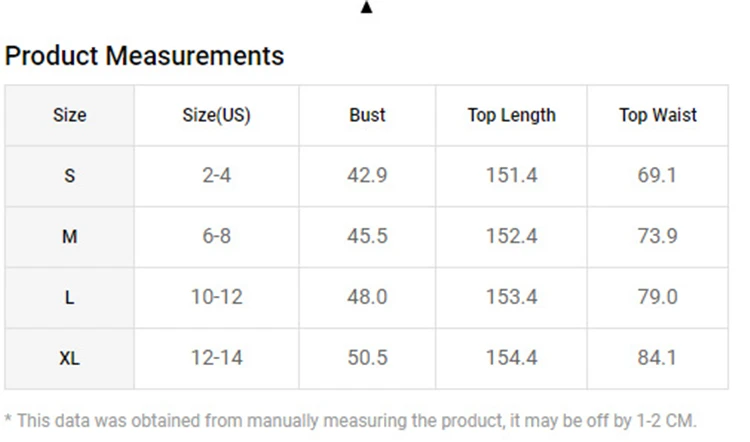The width and height of the screenshot is (750, 442).
Task: Click the 50.5 bust value
Action: point(367,358)
